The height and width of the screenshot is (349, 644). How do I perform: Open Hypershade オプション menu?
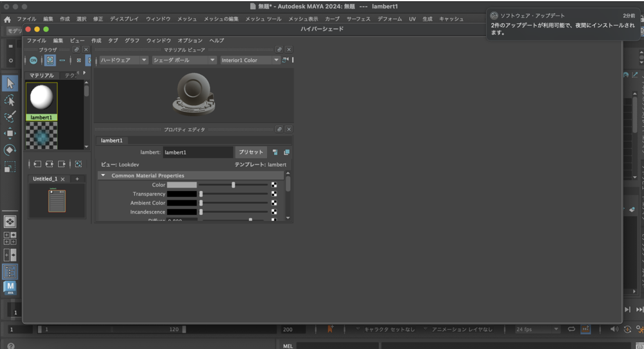[x=190, y=40]
